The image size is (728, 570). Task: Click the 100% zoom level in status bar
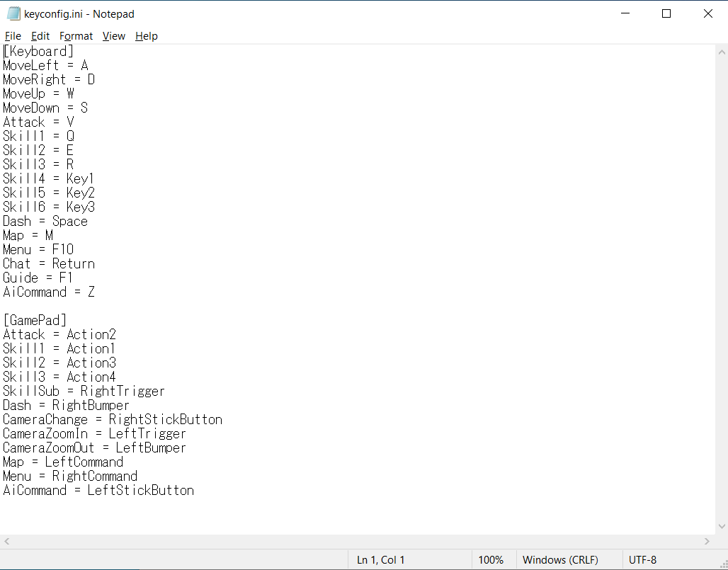coord(491,560)
